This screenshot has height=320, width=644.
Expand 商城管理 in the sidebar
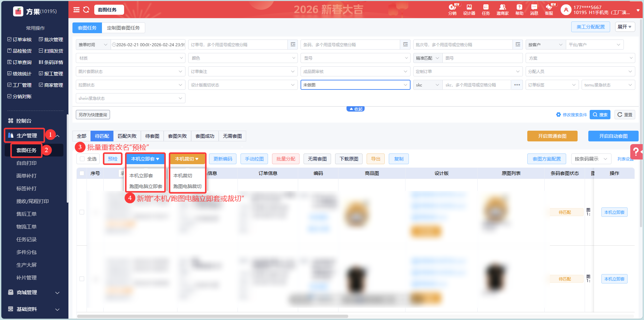[34, 293]
